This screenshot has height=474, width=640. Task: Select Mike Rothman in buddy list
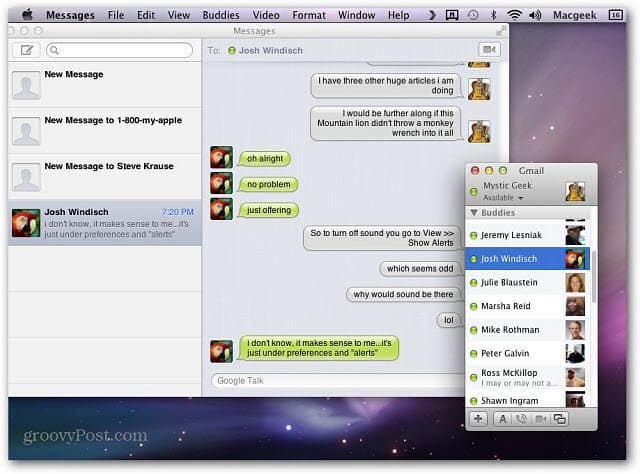527,330
